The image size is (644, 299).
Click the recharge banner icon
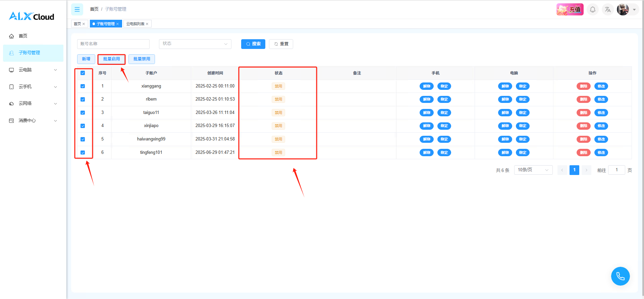click(x=570, y=9)
